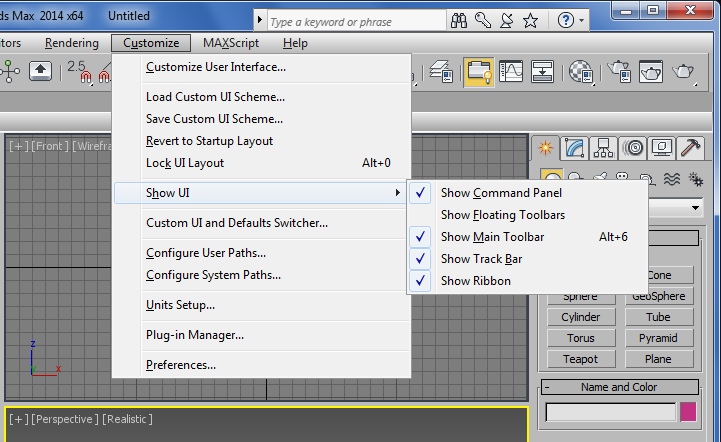
Task: Open the Perspective viewport plus menu
Action: [18, 419]
